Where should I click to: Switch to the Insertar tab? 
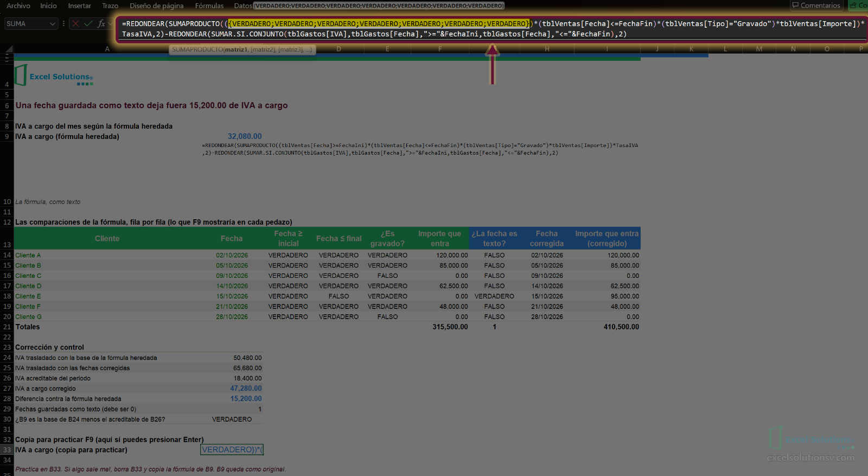(x=79, y=5)
